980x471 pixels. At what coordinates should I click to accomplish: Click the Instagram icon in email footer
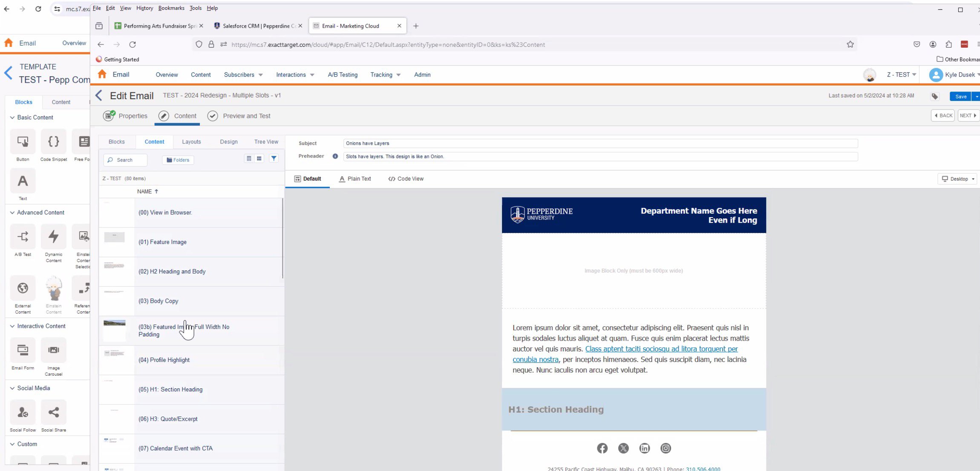(x=666, y=448)
